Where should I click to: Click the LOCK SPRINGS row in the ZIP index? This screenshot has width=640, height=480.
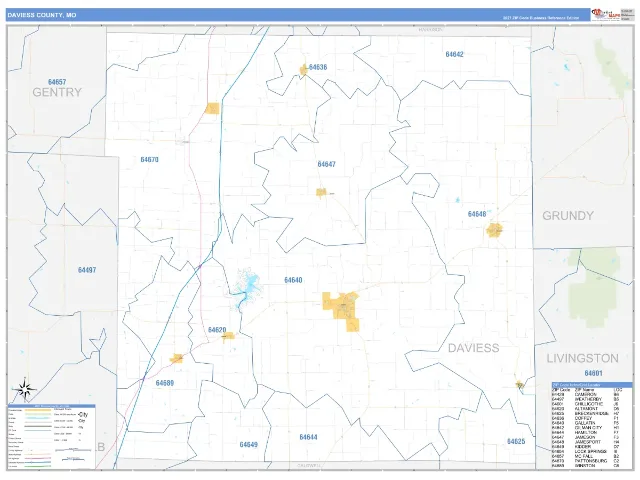click(x=586, y=451)
